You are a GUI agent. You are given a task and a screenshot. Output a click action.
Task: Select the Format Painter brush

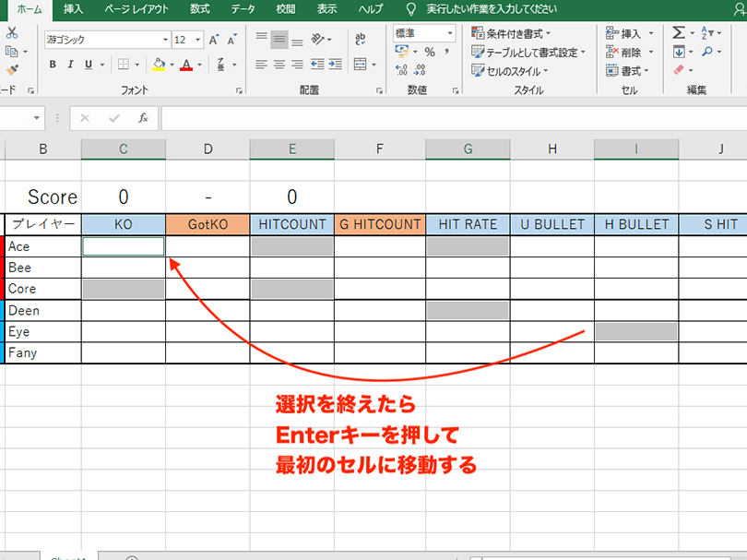[12, 69]
